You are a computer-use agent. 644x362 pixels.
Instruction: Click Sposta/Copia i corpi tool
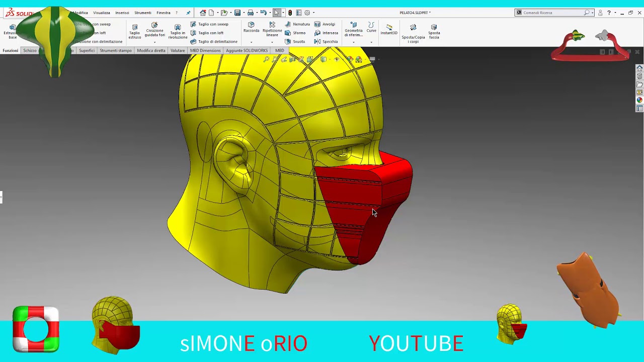(x=413, y=34)
